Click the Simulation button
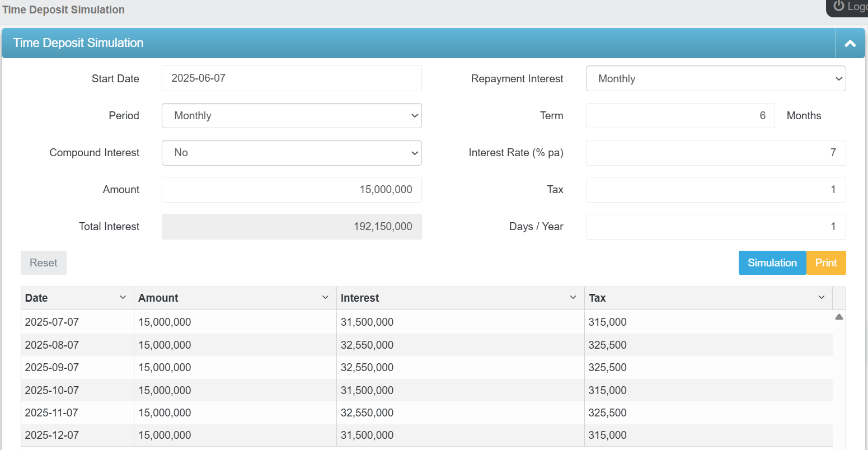 click(772, 262)
